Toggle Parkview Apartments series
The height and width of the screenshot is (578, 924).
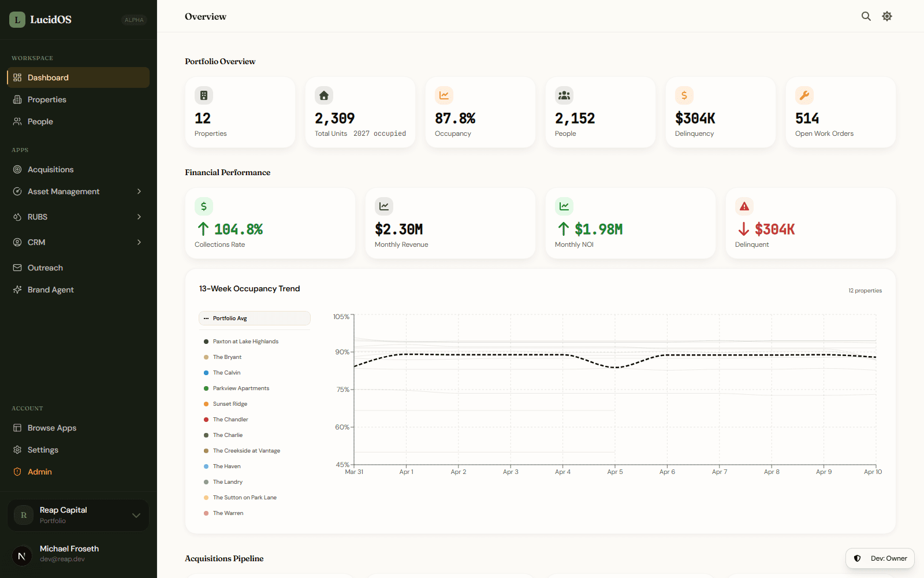pyautogui.click(x=255, y=388)
